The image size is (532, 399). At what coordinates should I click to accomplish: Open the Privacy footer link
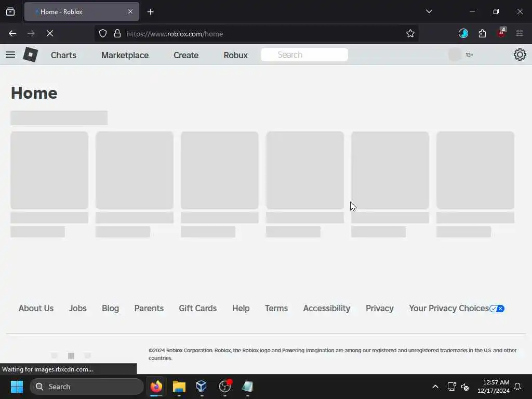[x=380, y=308]
